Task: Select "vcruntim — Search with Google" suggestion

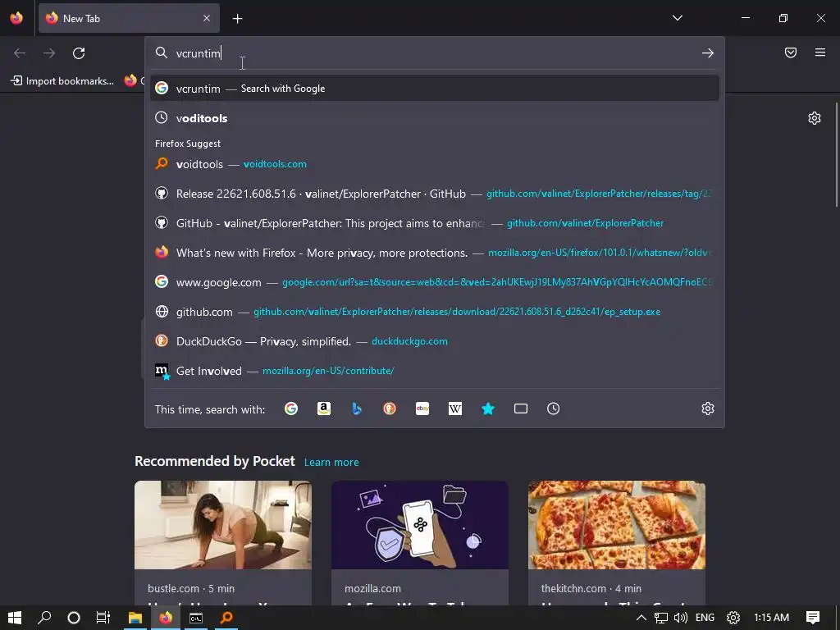Action: click(x=435, y=89)
